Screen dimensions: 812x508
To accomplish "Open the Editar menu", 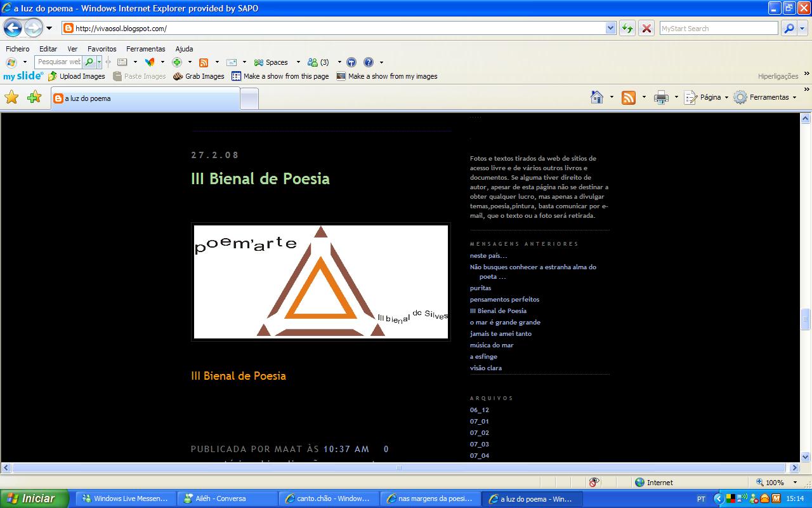I will click(x=48, y=49).
